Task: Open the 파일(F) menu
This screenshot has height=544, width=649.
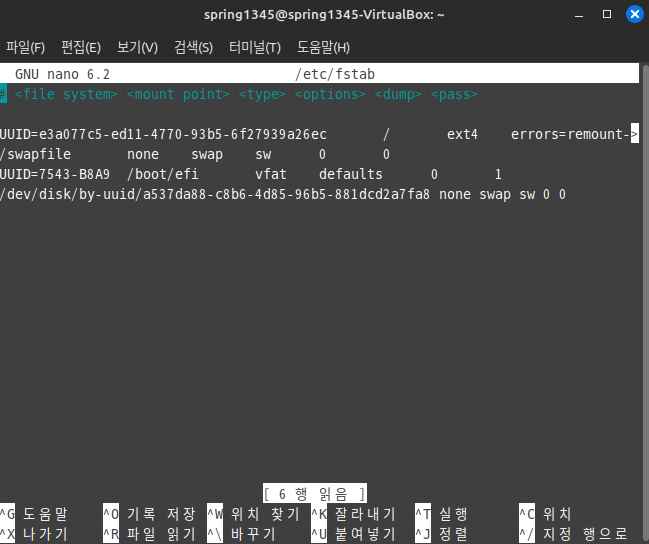Action: (25, 47)
